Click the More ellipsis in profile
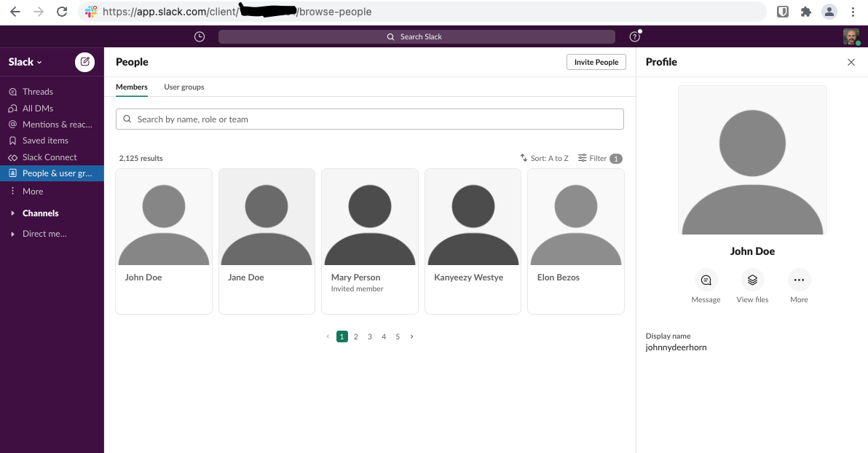 point(799,280)
